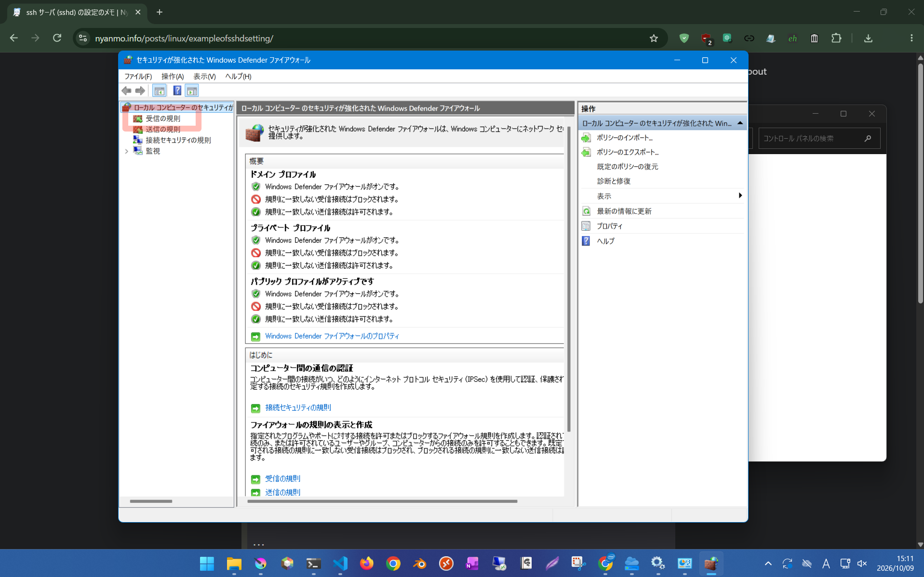
Task: Click 診断と修復 action
Action: 614,181
